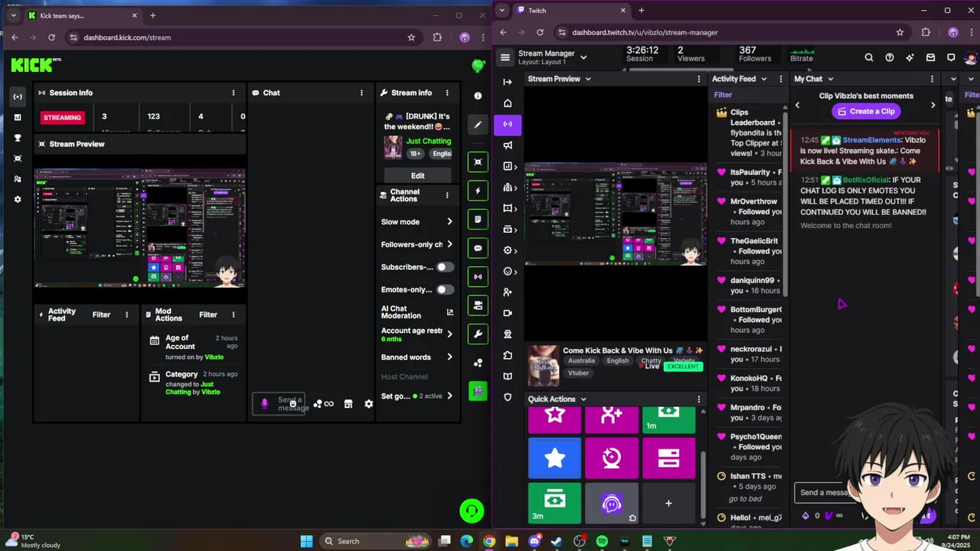Open Twitch hamburger navigation menu

(x=505, y=57)
